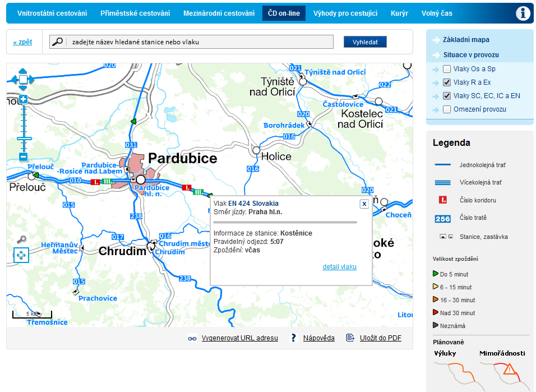The height and width of the screenshot is (392, 536).
Task: Click the green train marker near Přelouč
Action: point(35,176)
